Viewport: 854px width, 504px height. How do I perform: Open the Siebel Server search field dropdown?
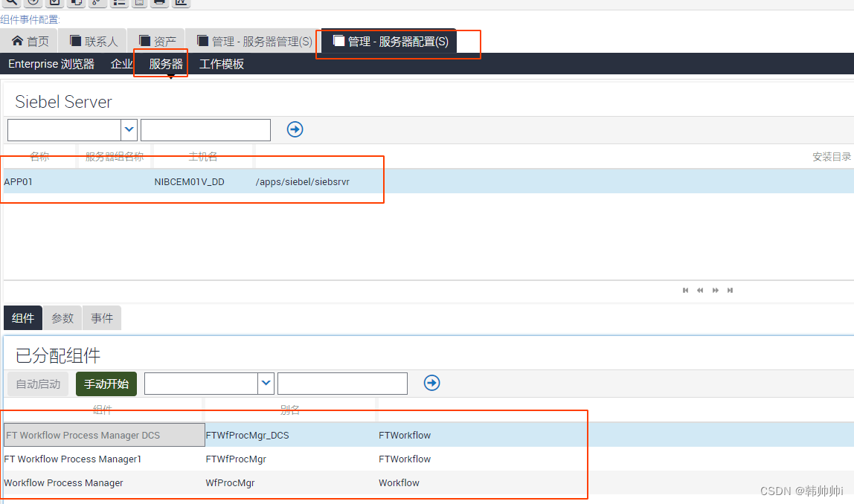tap(129, 129)
